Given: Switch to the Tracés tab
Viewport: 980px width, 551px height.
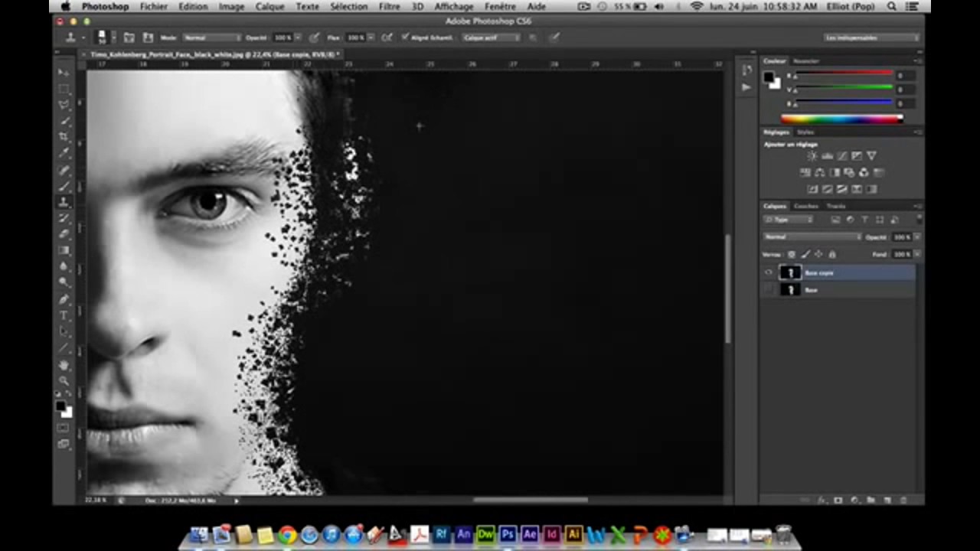Looking at the screenshot, I should coord(836,206).
